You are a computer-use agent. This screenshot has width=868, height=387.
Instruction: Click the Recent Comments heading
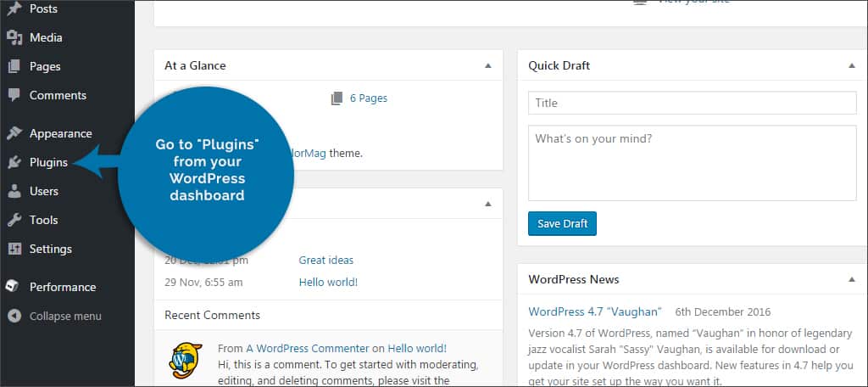tap(212, 315)
